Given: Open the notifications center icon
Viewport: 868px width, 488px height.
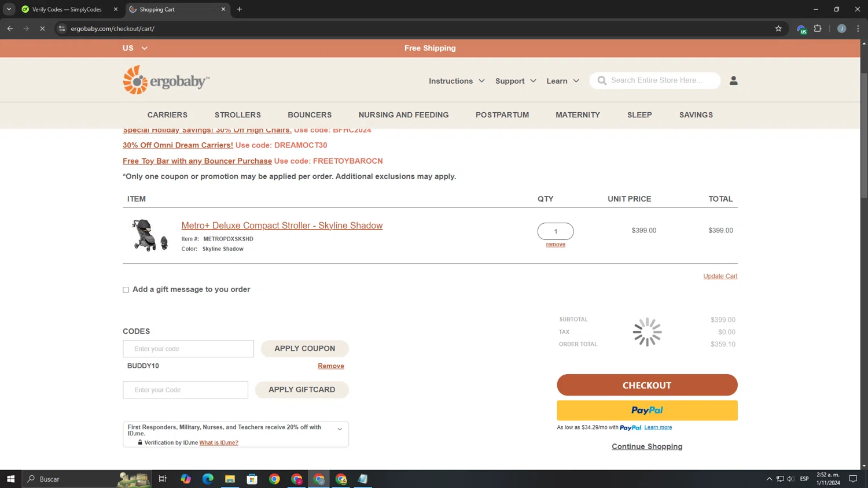Looking at the screenshot, I should 853,479.
